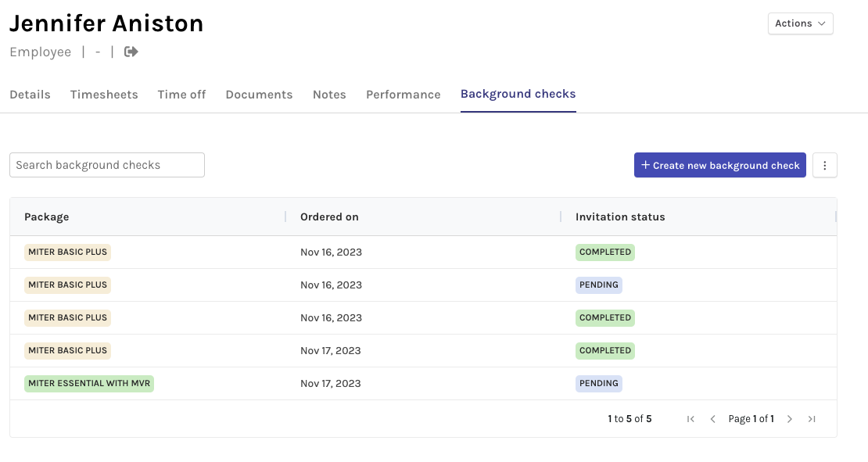Switch to the Documents tab
The image size is (868, 462).
[x=259, y=95]
